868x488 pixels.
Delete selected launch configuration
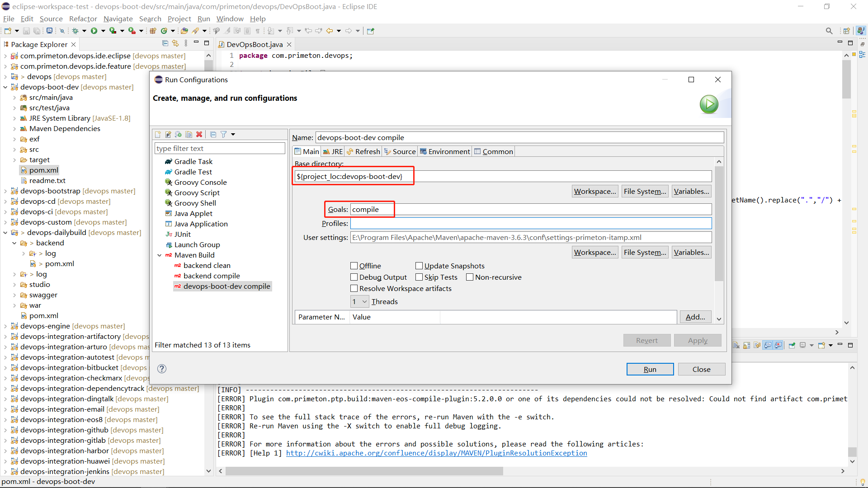coord(199,134)
